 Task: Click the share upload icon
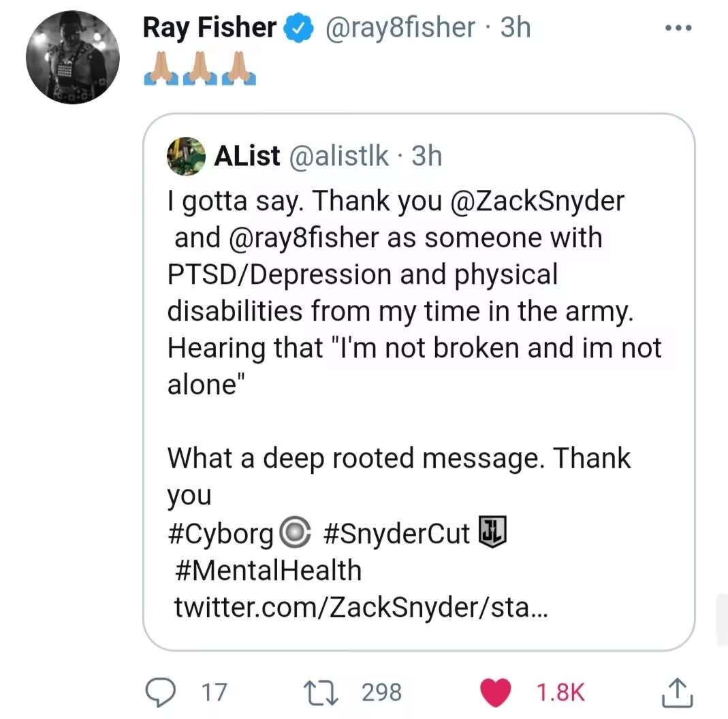click(x=678, y=692)
